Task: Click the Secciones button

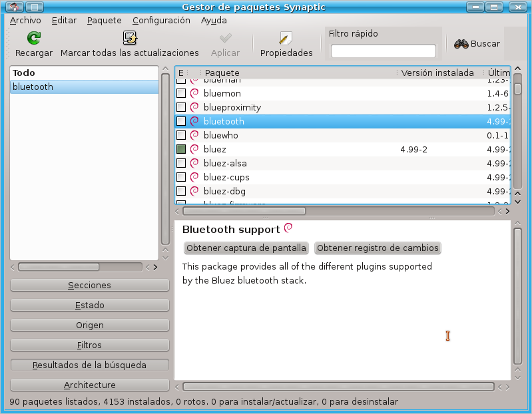Action: (x=90, y=285)
